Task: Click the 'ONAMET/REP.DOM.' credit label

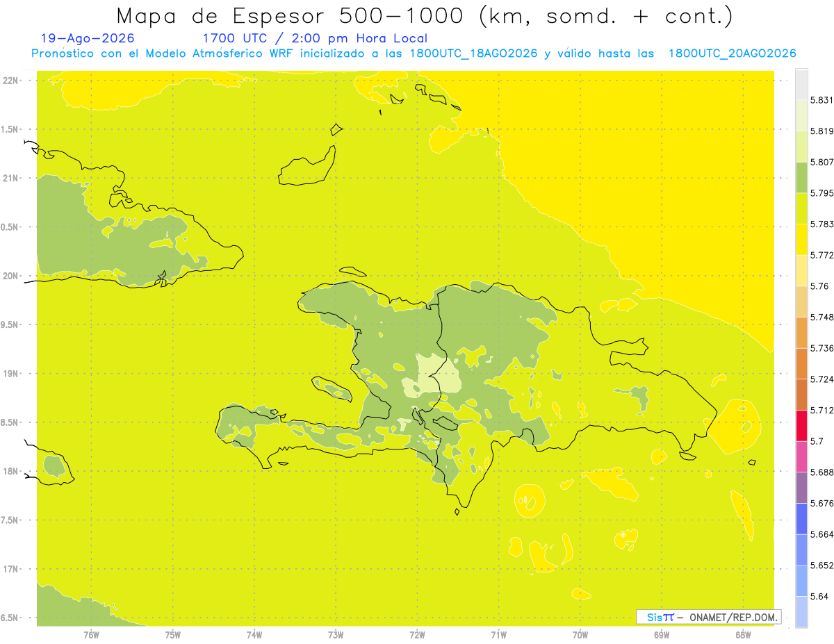Action: [x=733, y=617]
